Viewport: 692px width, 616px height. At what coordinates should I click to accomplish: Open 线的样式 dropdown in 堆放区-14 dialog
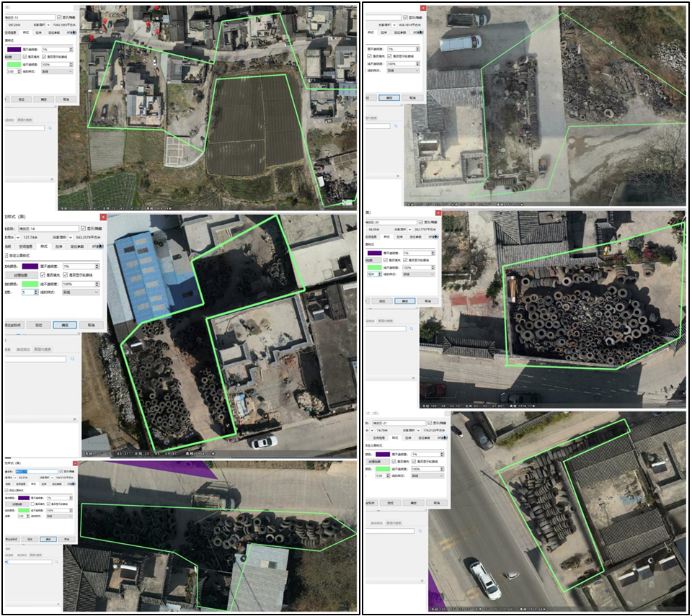pos(79,293)
